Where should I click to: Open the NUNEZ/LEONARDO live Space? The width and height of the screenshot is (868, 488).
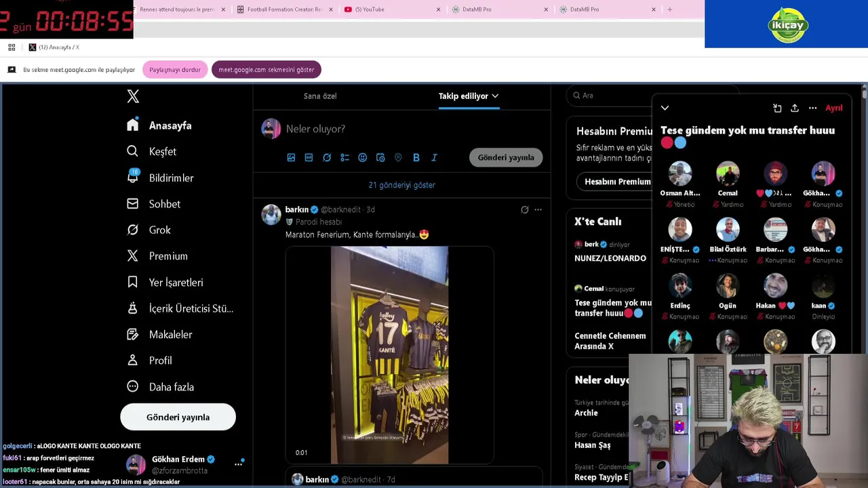[x=610, y=258]
